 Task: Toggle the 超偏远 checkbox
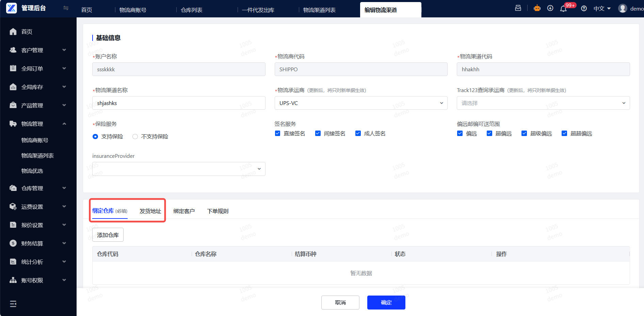489,133
